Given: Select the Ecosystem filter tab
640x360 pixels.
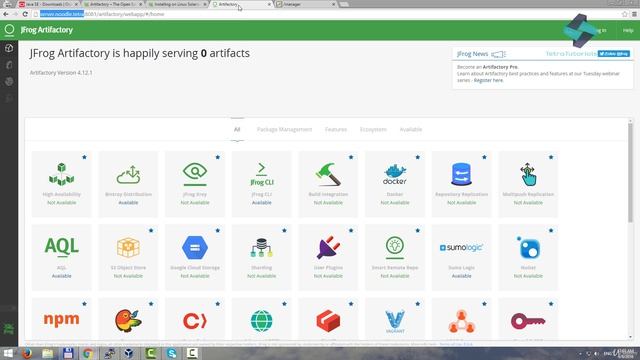Looking at the screenshot, I should [373, 129].
